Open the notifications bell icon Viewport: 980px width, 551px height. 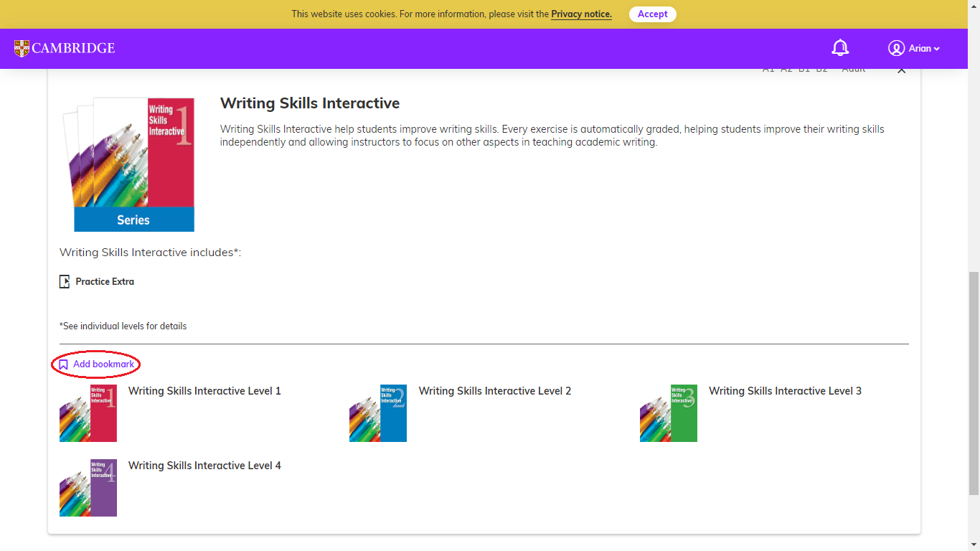click(x=840, y=48)
